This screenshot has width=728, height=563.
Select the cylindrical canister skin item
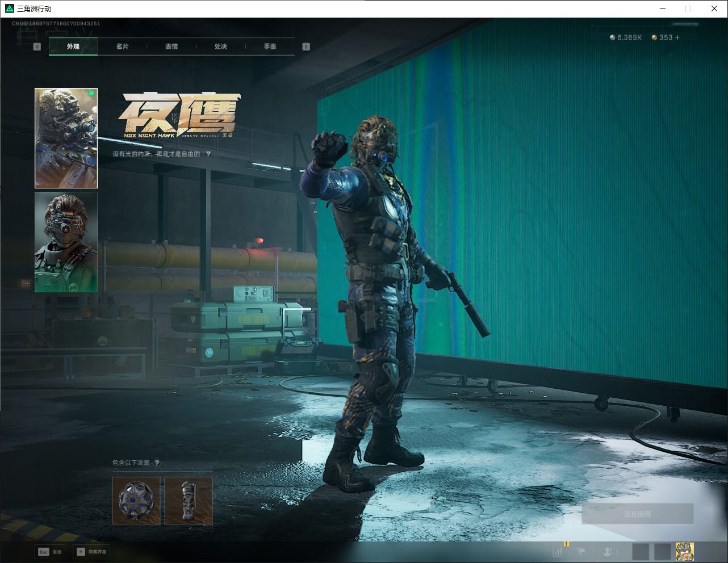pos(189,501)
